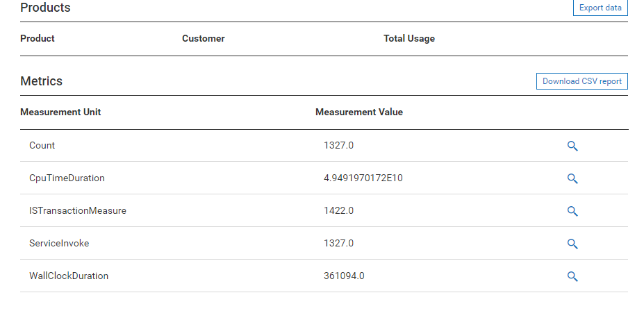Click the Export data button
Screen dimensions: 644x311
coord(600,8)
